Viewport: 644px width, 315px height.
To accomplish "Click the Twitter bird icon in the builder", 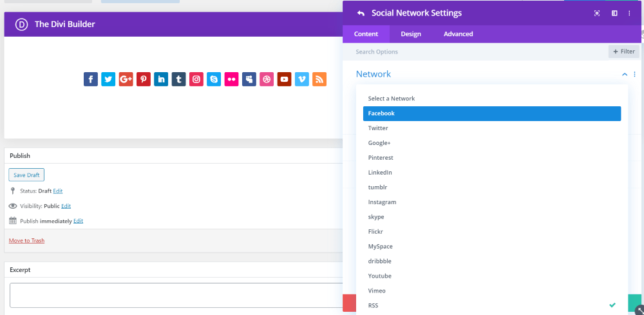I will tap(108, 79).
